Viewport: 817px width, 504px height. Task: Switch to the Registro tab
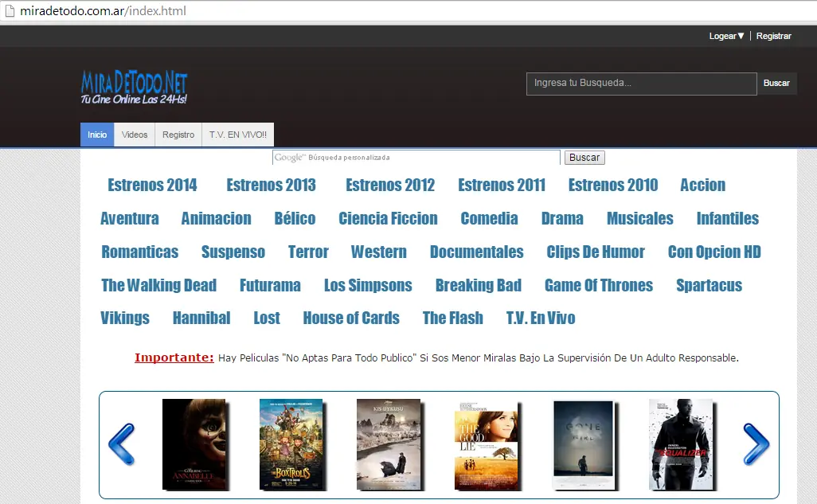[x=178, y=135]
